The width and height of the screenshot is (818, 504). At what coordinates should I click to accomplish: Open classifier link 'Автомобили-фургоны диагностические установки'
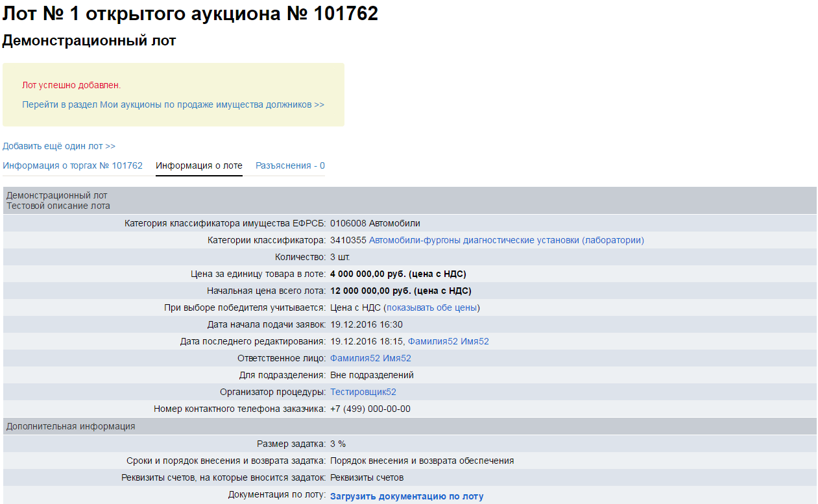[506, 240]
